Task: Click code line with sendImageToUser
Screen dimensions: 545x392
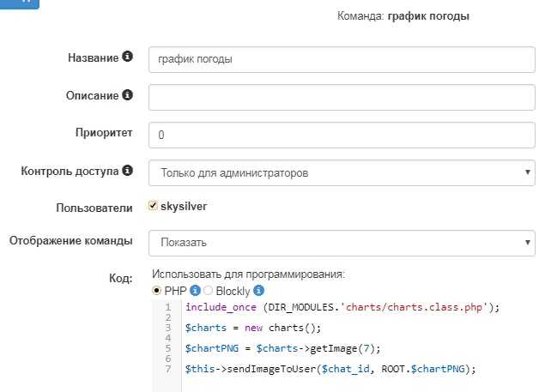Action: 330,369
